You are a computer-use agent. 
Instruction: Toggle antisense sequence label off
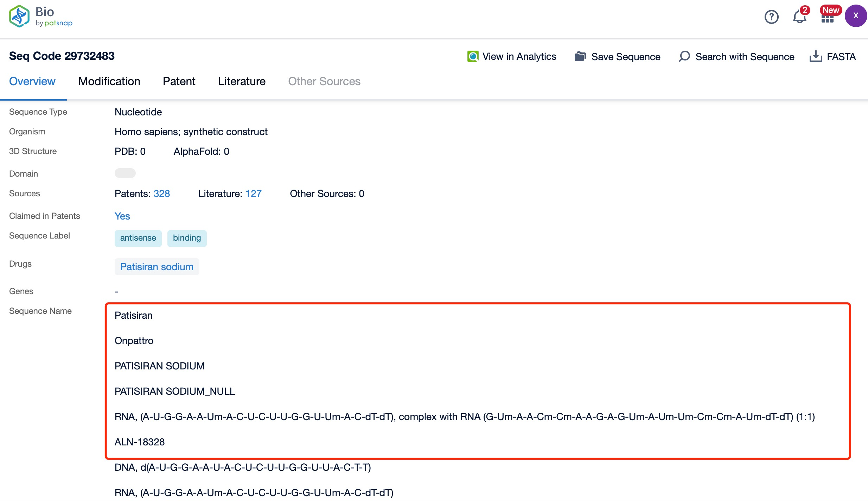(x=138, y=238)
